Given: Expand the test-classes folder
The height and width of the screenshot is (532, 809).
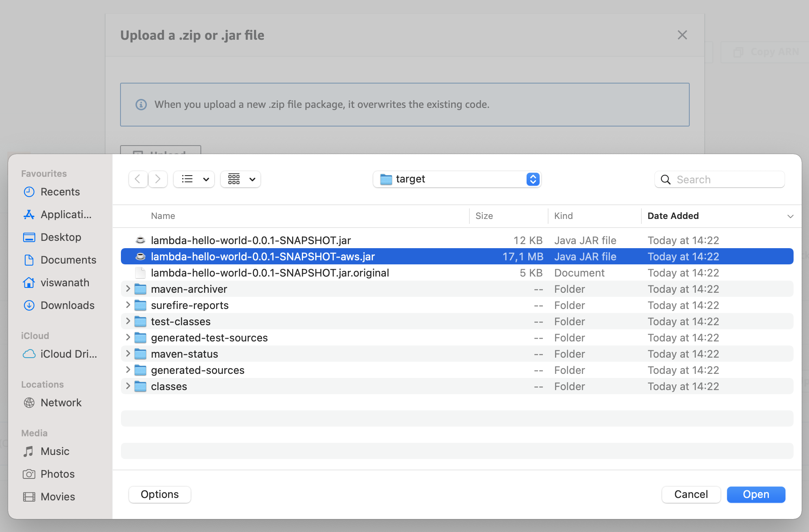Looking at the screenshot, I should [128, 321].
